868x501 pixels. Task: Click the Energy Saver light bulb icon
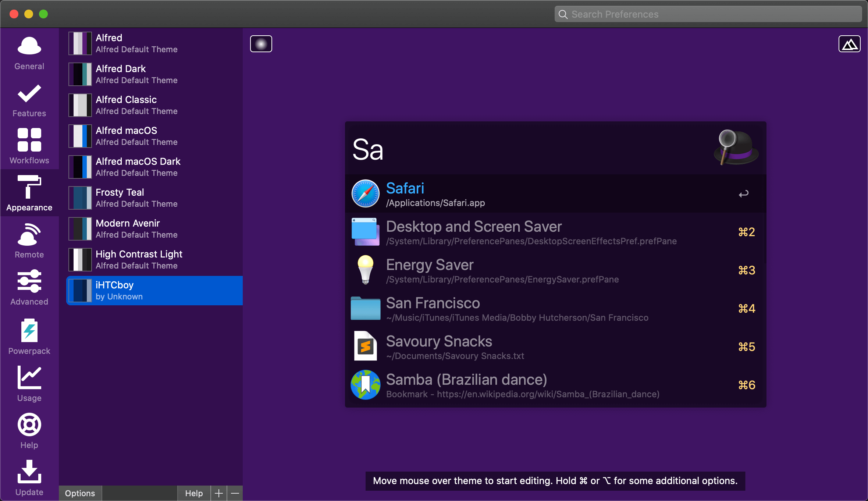(x=366, y=270)
